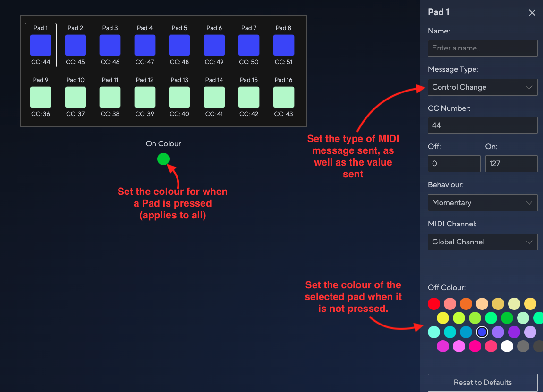Pick the red Off Colour swatch
Viewport: 543px width, 392px height.
click(x=433, y=304)
